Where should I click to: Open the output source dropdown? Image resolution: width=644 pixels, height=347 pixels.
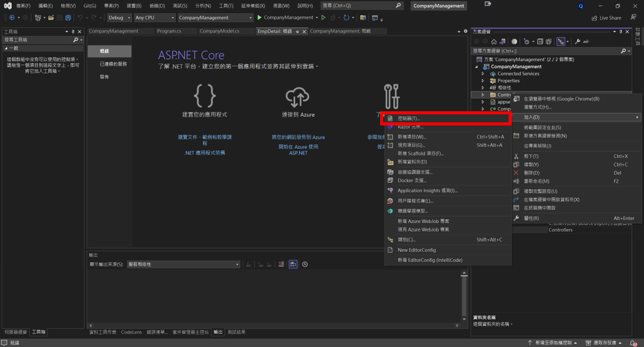tap(183, 264)
